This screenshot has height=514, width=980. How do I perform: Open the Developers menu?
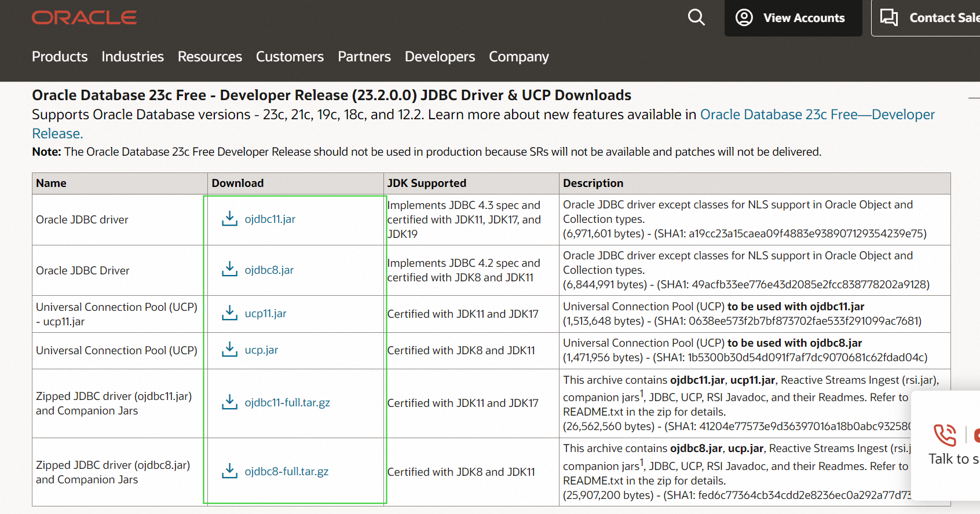click(x=440, y=57)
